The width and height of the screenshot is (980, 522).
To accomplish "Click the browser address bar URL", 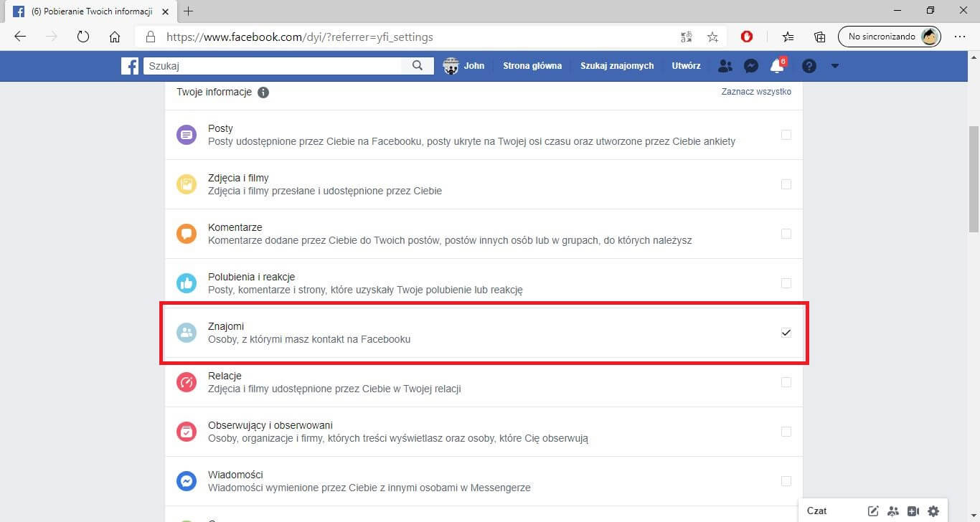I will 300,37.
